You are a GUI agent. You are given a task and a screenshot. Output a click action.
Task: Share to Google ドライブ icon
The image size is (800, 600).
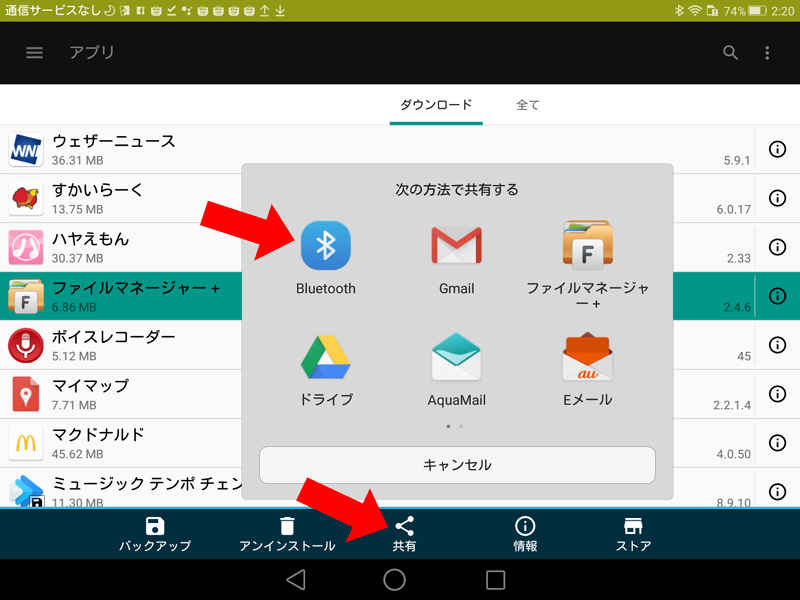point(326,357)
